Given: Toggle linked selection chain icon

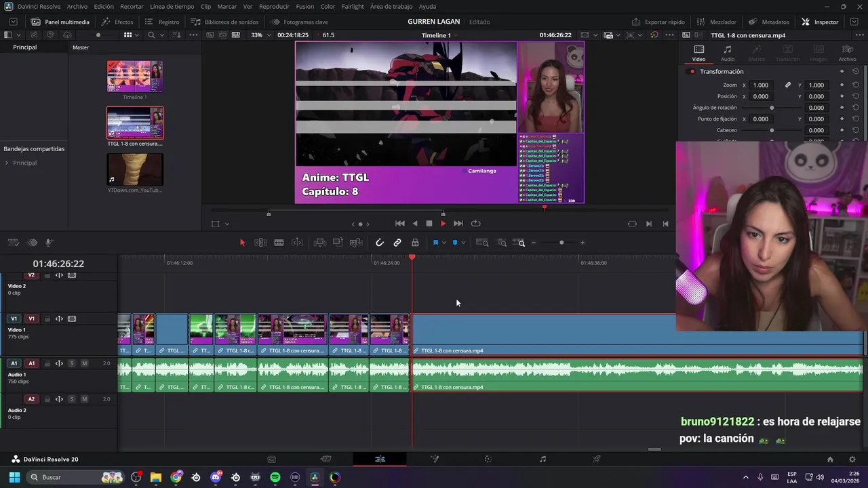Looking at the screenshot, I should click(x=397, y=243).
